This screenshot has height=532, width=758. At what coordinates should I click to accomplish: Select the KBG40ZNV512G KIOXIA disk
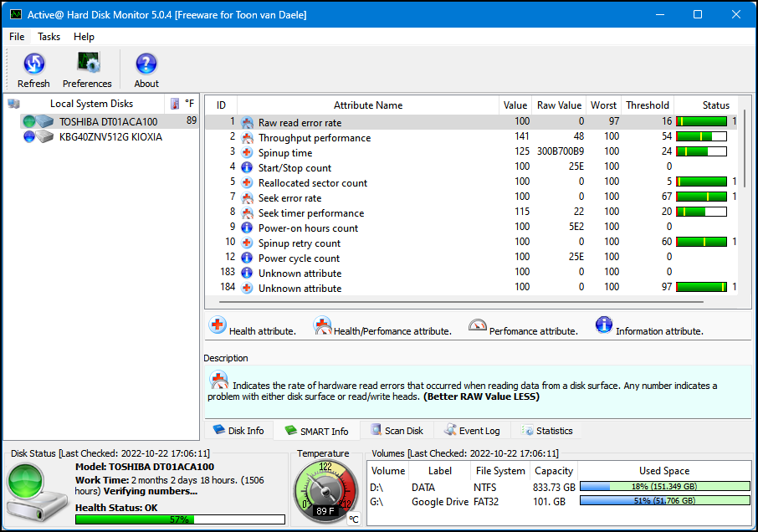click(110, 137)
